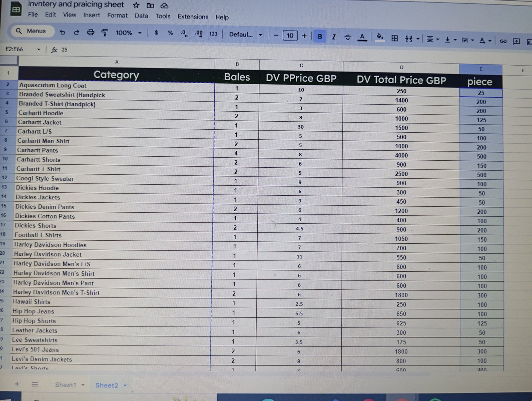Add a new sheet with the plus icon
The width and height of the screenshot is (532, 401).
tap(17, 384)
